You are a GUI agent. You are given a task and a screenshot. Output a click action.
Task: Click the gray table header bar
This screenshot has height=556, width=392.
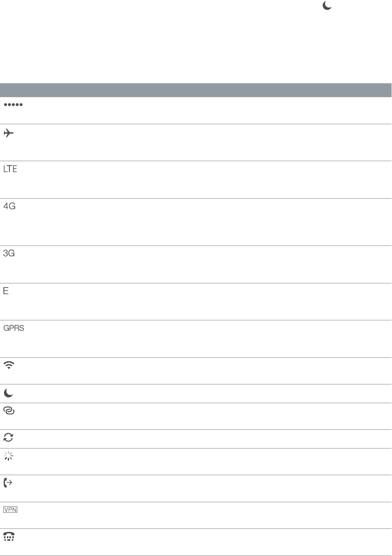[x=196, y=90]
